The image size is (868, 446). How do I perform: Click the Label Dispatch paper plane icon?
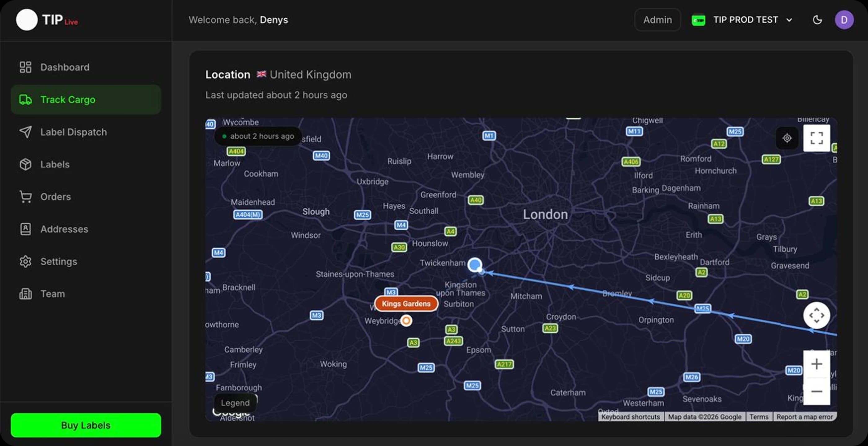pos(26,132)
